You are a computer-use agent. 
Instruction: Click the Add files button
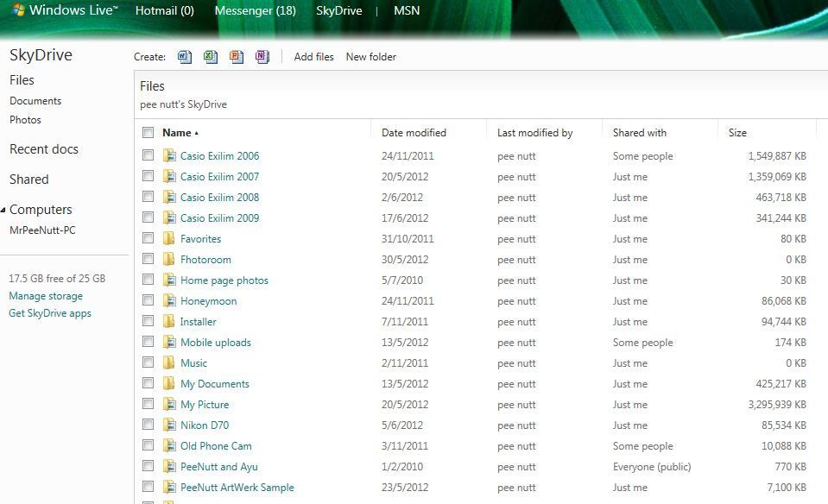pyautogui.click(x=313, y=57)
